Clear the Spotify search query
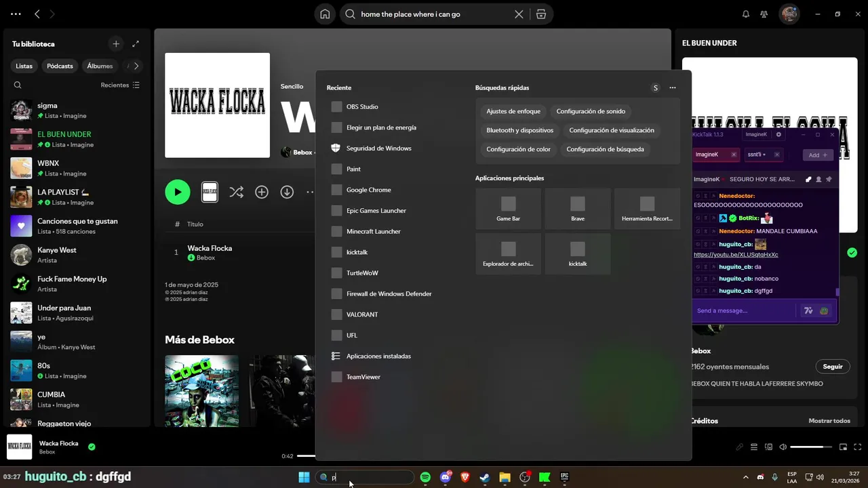 [x=519, y=14]
